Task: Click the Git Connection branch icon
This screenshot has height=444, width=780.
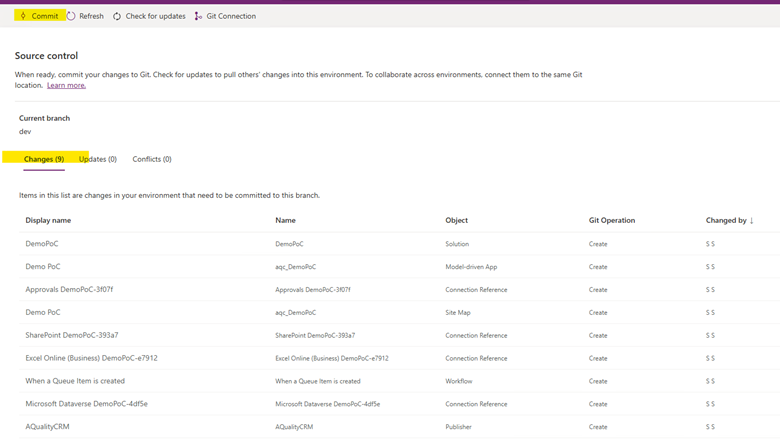Action: pos(198,16)
